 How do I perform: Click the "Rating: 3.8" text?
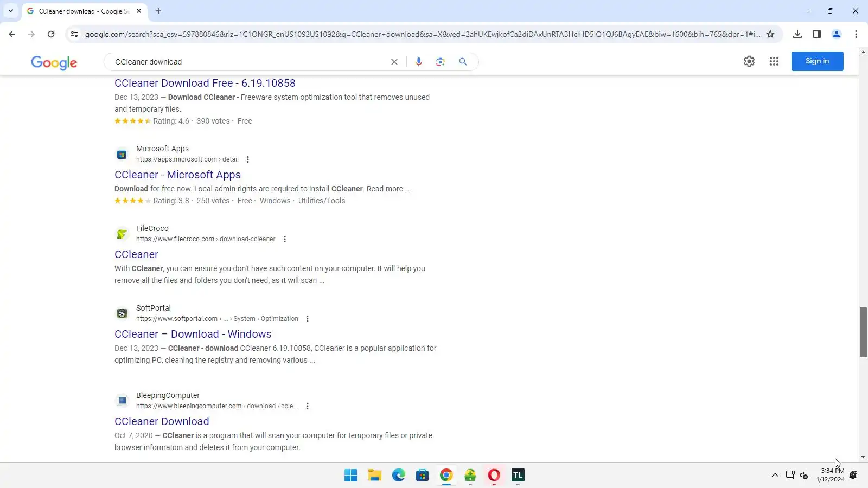(171, 201)
